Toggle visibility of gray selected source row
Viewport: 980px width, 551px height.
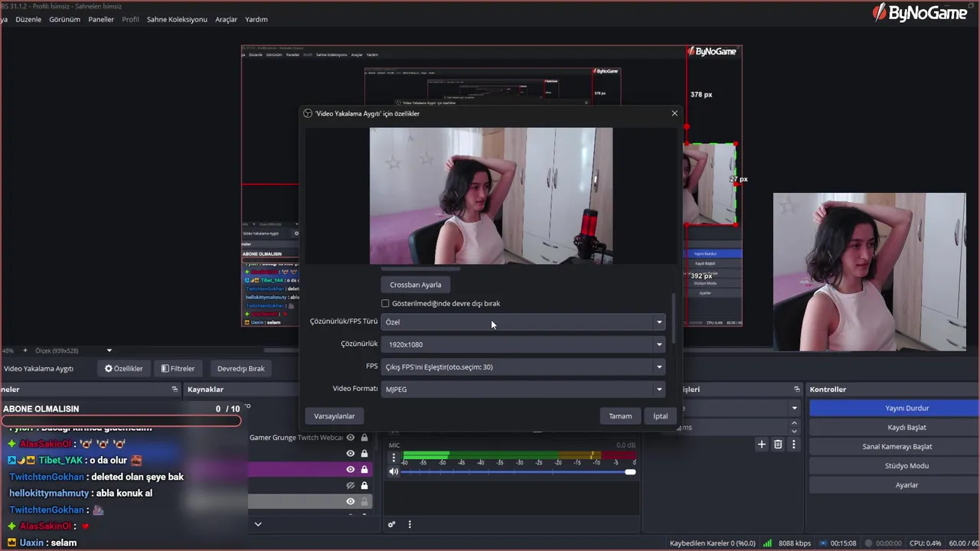pos(351,501)
